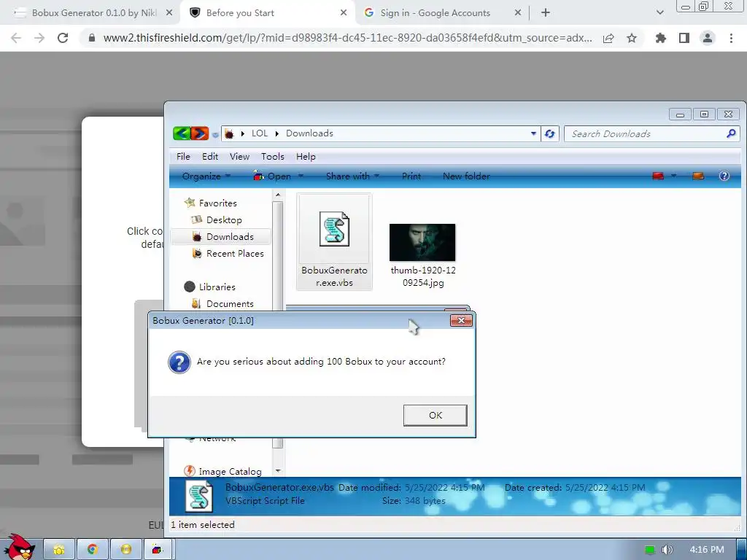Click the search magnifier icon
Screen dimensions: 747x560
tap(731, 134)
